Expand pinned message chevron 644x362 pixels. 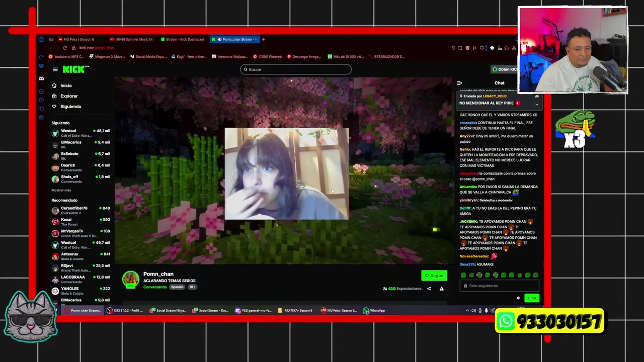click(x=537, y=105)
